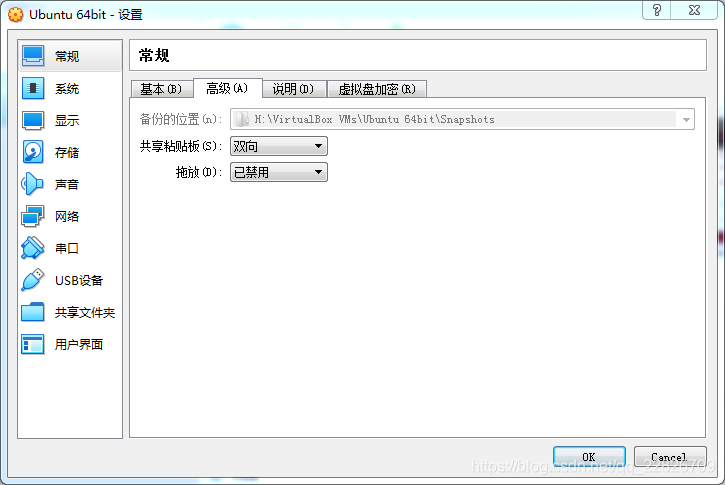
Task: Click the help question mark button
Action: [x=657, y=10]
